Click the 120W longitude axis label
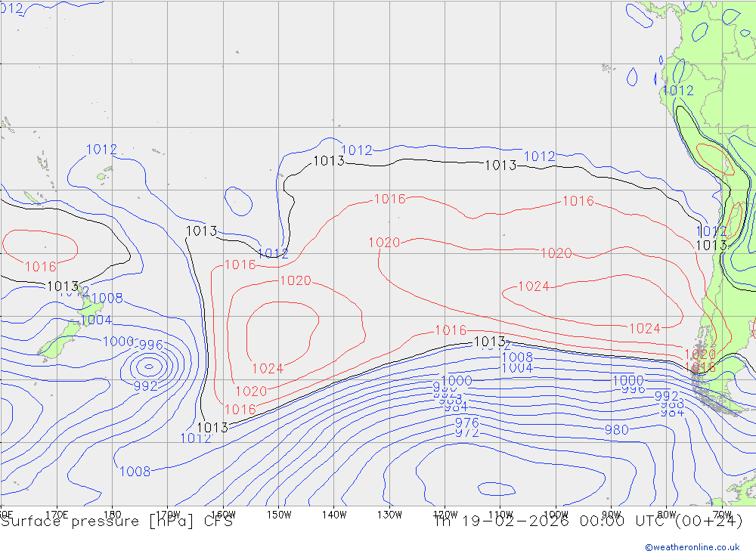The image size is (756, 554). 445,515
